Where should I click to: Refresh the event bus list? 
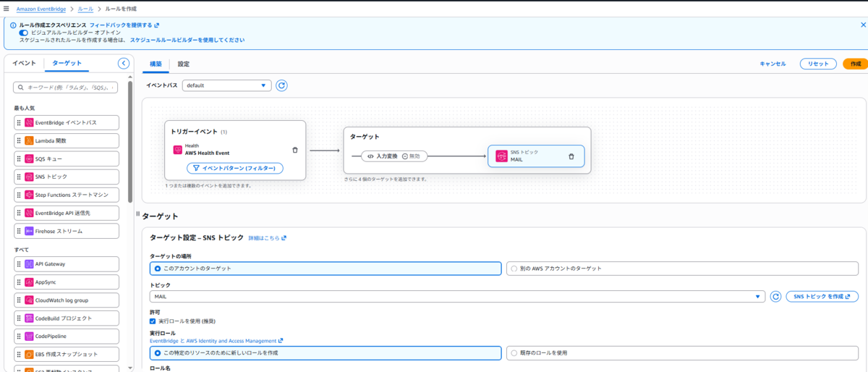(281, 85)
